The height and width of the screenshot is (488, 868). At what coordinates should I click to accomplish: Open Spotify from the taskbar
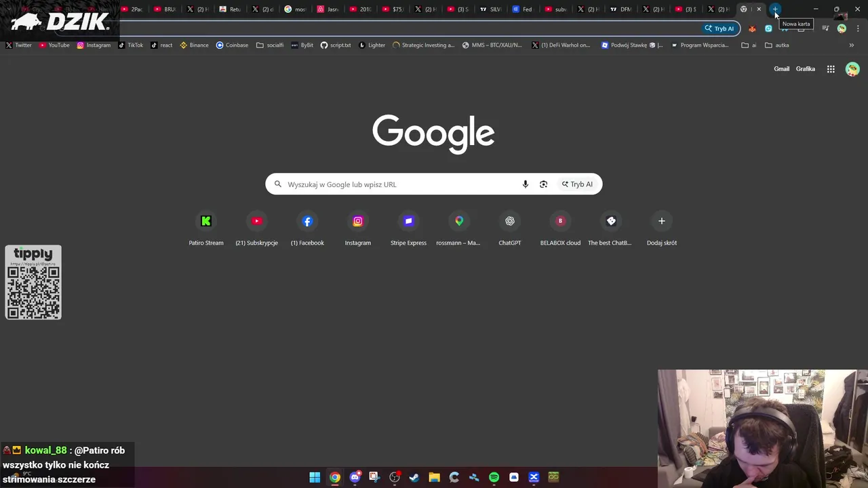(x=494, y=477)
